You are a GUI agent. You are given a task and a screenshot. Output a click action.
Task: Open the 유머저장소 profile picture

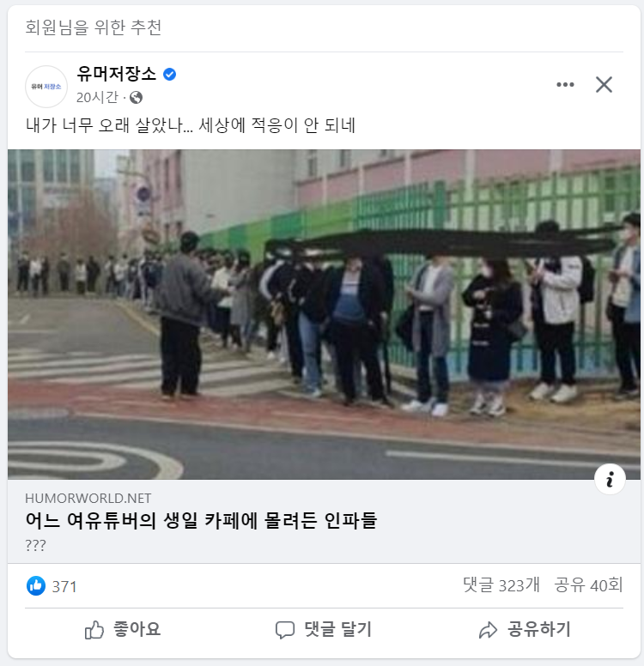click(46, 86)
